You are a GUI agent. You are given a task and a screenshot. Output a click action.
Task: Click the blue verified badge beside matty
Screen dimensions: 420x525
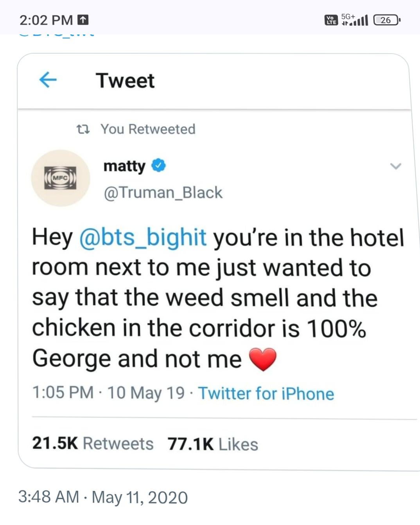[x=158, y=166]
